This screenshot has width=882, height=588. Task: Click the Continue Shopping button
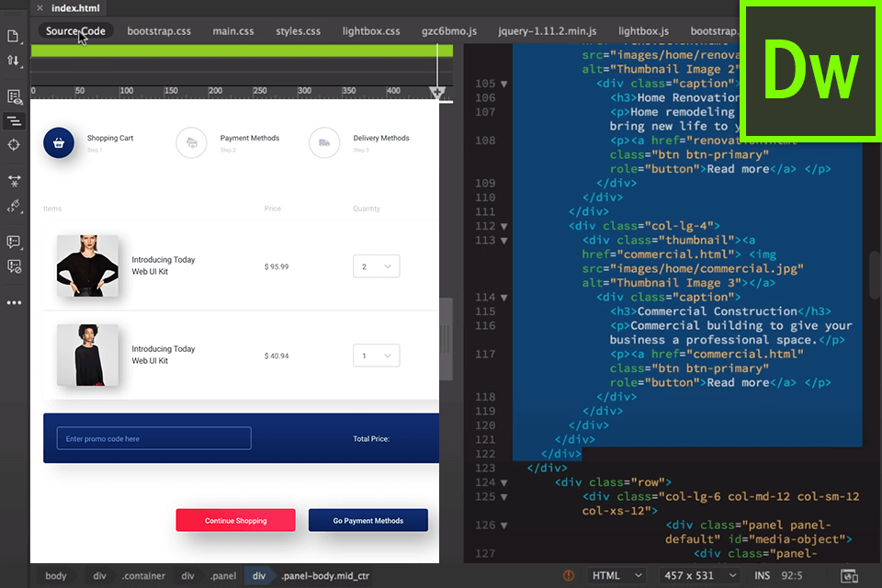click(236, 521)
